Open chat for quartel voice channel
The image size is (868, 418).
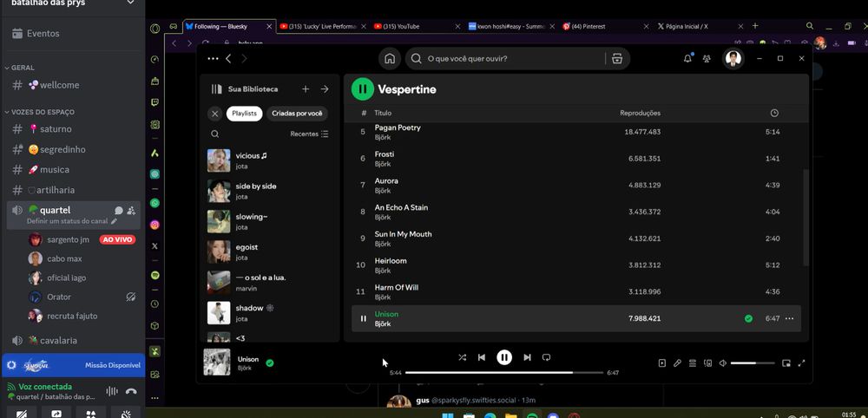[118, 210]
